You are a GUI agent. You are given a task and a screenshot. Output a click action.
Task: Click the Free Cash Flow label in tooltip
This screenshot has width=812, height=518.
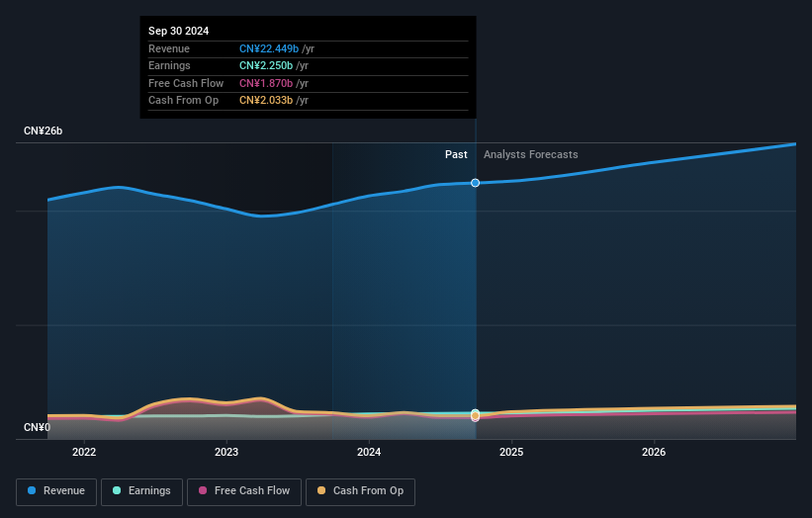pyautogui.click(x=186, y=83)
